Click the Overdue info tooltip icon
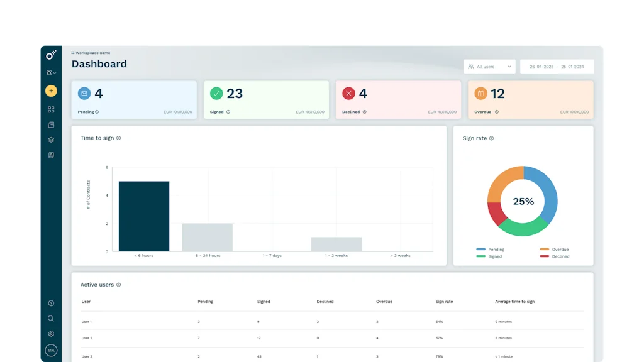This screenshot has width=644, height=362. click(497, 112)
